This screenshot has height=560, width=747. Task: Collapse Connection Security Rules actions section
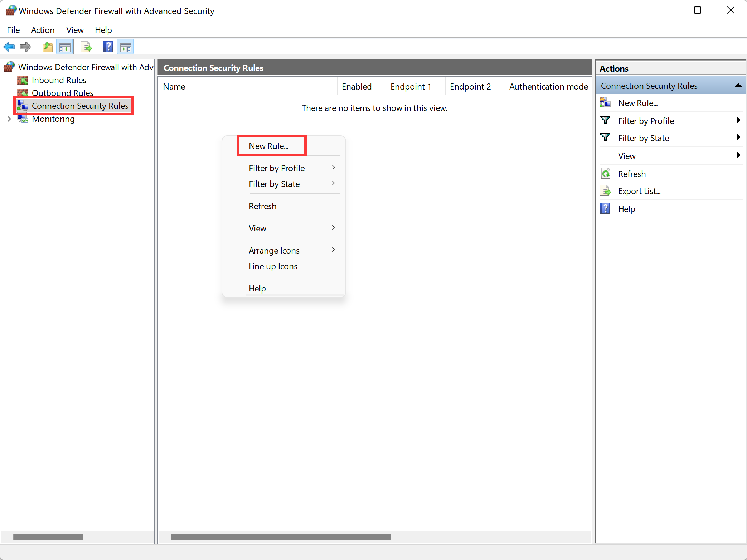(737, 86)
